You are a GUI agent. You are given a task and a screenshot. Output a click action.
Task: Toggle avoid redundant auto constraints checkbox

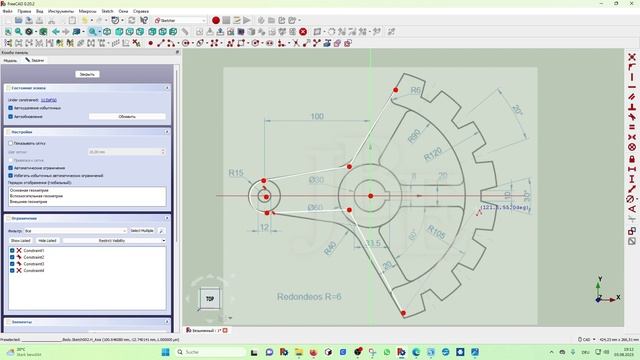pyautogui.click(x=11, y=176)
